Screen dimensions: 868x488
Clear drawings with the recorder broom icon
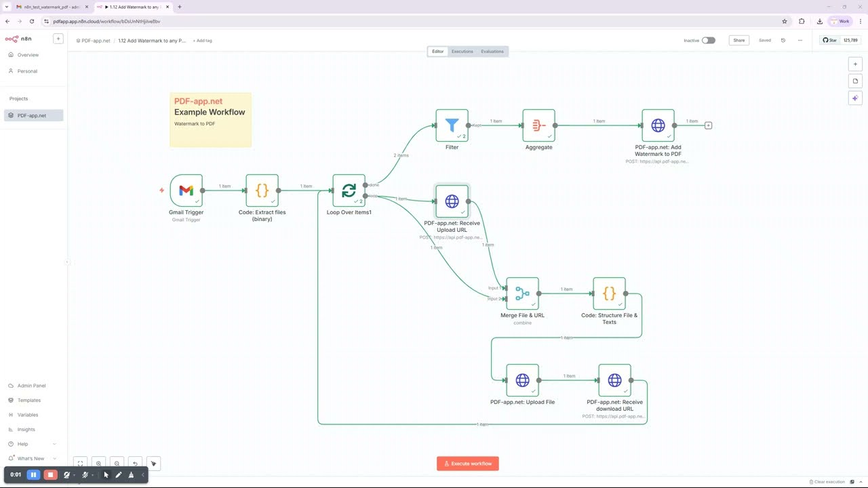[x=131, y=474]
